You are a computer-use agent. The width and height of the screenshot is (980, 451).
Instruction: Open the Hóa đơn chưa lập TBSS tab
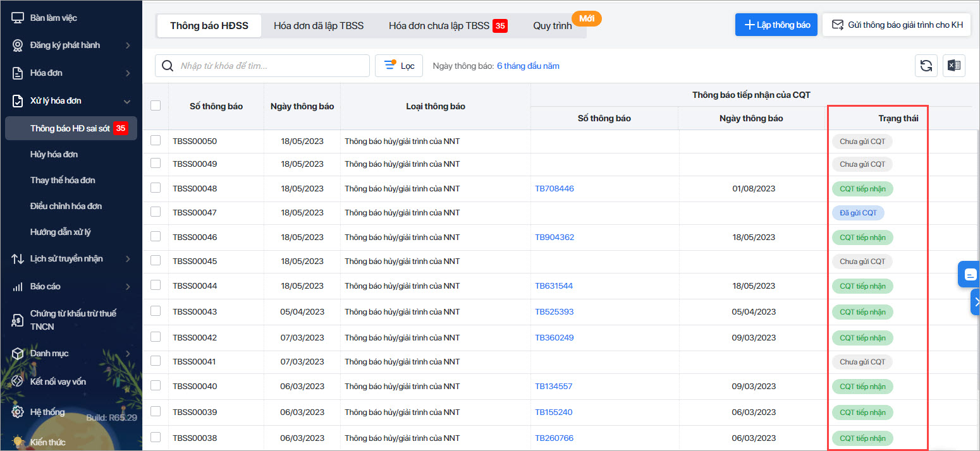(439, 26)
